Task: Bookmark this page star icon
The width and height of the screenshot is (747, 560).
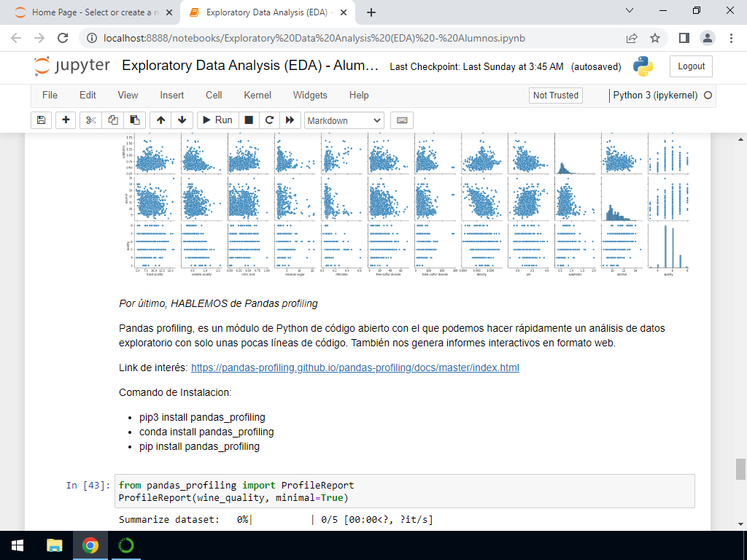Action: 655,38
